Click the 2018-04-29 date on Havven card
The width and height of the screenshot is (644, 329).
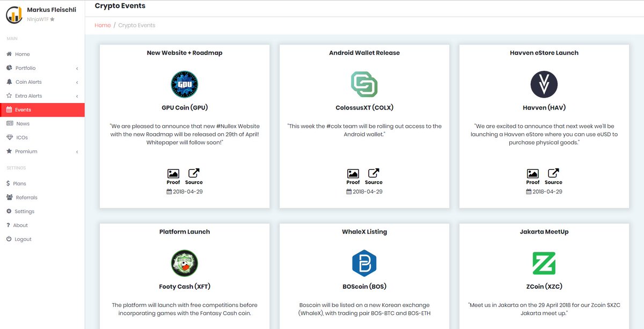pos(547,192)
